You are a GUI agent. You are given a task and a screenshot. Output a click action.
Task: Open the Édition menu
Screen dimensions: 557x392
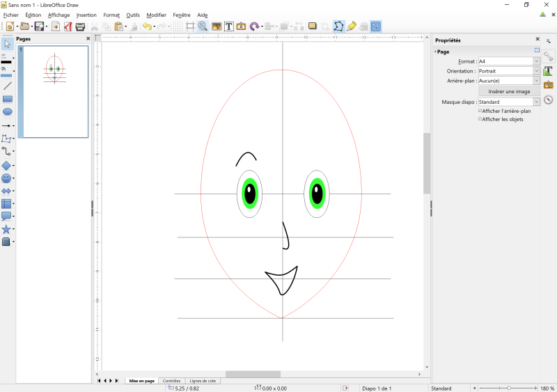pyautogui.click(x=33, y=15)
